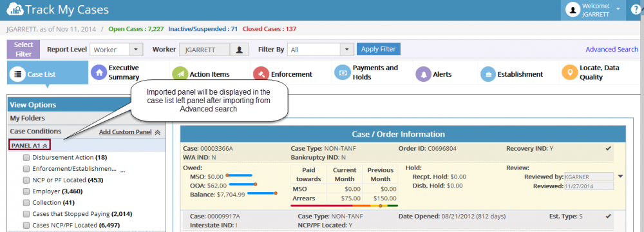Click the worker person icon next to JGARRETT
Viewport: 644px width, 232px height.
pos(240,50)
